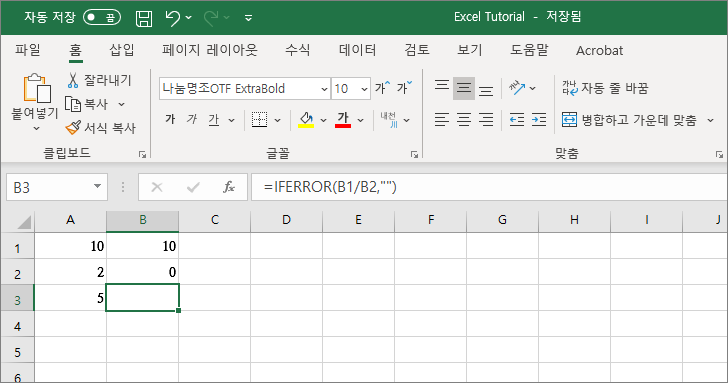This screenshot has height=383, width=728.
Task: Toggle italic 가 formatting
Action: (x=192, y=120)
